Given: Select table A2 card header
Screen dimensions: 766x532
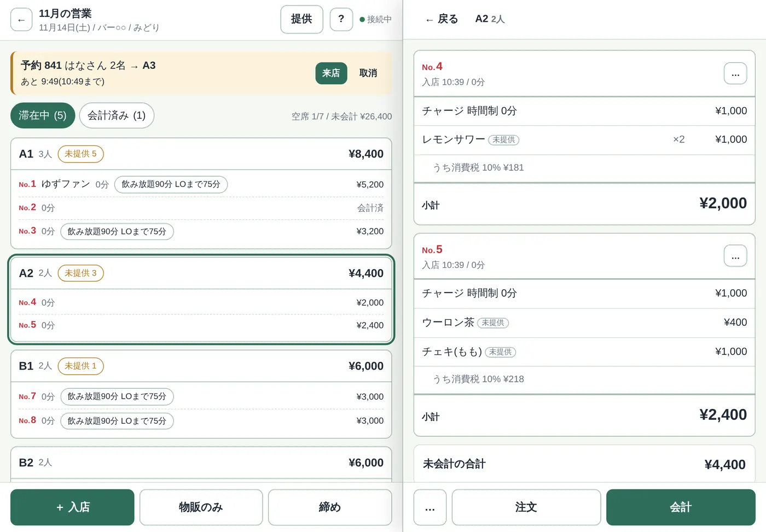Looking at the screenshot, I should coord(201,273).
